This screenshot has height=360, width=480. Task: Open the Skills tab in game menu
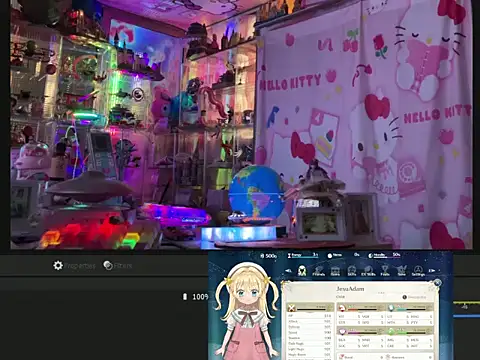[x=352, y=270]
